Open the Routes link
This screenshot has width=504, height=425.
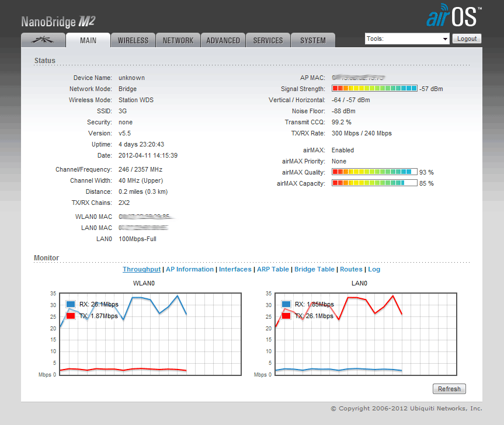coord(351,269)
